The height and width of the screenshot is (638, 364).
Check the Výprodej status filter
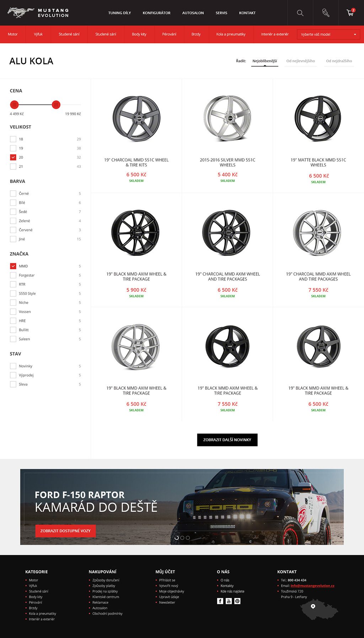(13, 375)
